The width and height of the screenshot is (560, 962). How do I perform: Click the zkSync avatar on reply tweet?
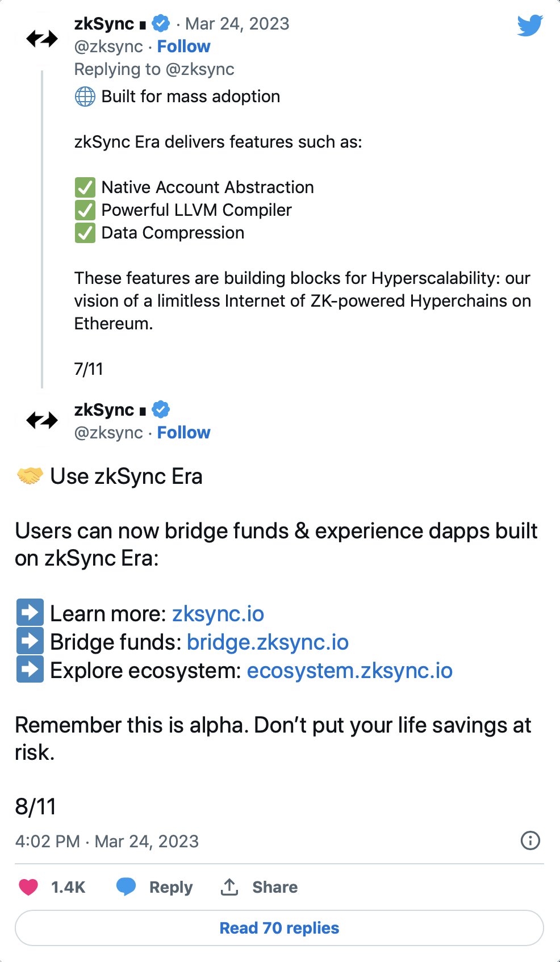coord(42,420)
